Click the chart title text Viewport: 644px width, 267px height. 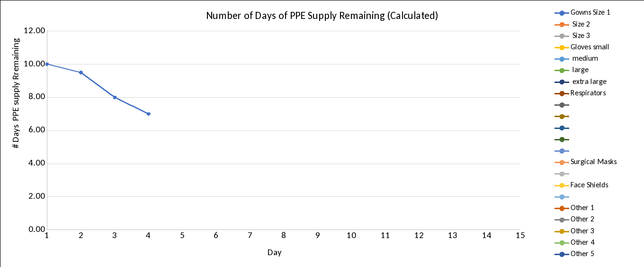point(322,16)
